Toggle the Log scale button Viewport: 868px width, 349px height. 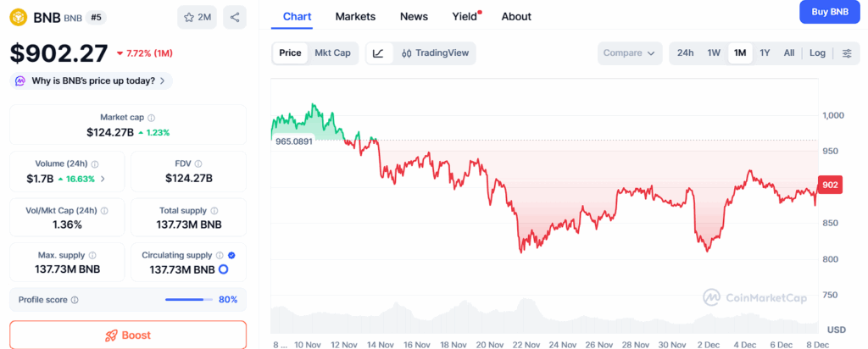[817, 53]
